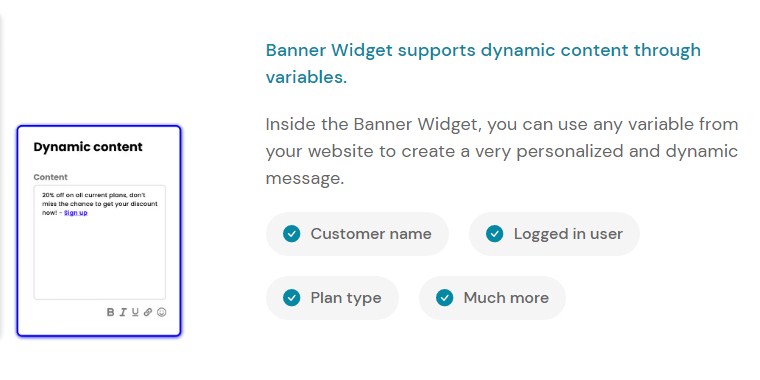Select the Customer name pill
Image resolution: width=760 pixels, height=380 pixels.
point(357,234)
